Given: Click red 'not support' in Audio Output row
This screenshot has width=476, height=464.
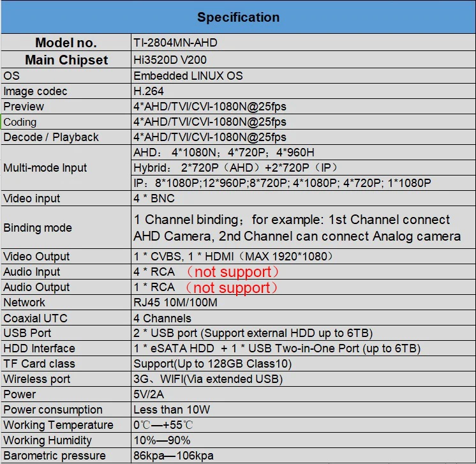Looking at the screenshot, I should point(232,288).
